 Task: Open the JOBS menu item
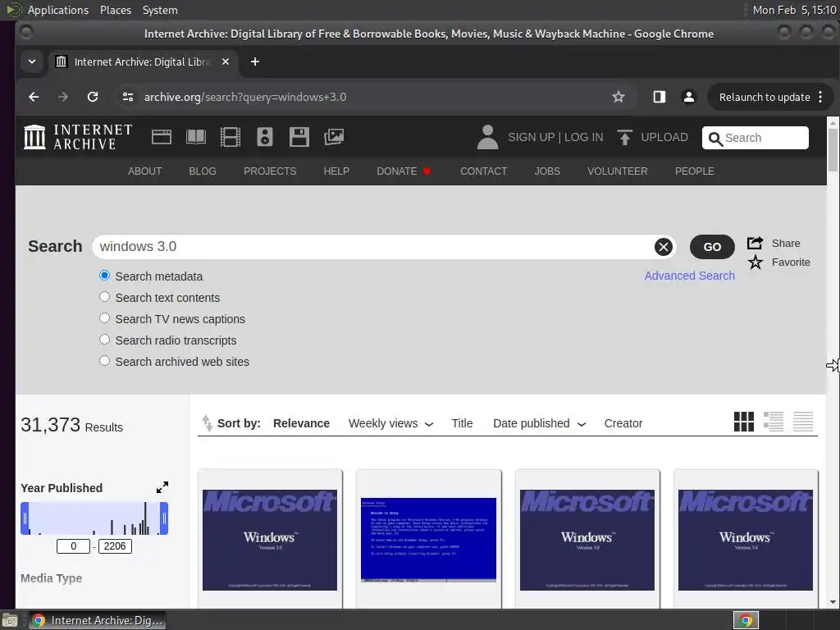(x=547, y=171)
